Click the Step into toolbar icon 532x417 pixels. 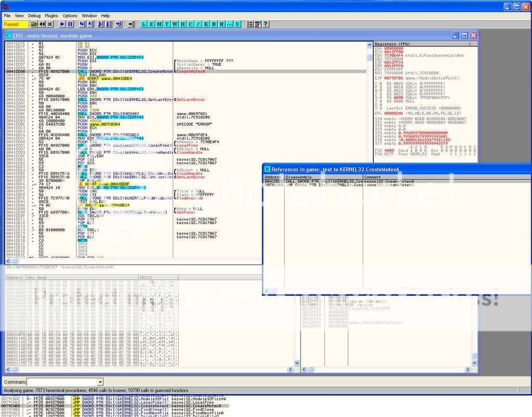coord(83,24)
